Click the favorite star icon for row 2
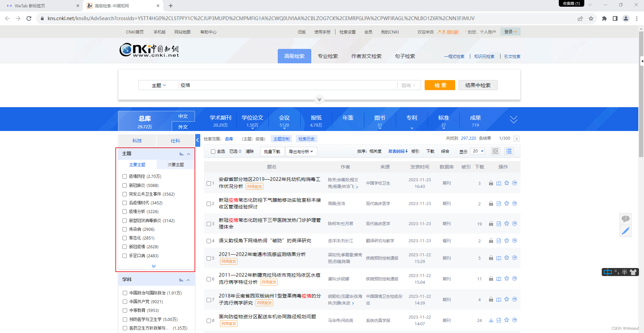This screenshot has height=333, width=644. (x=506, y=203)
